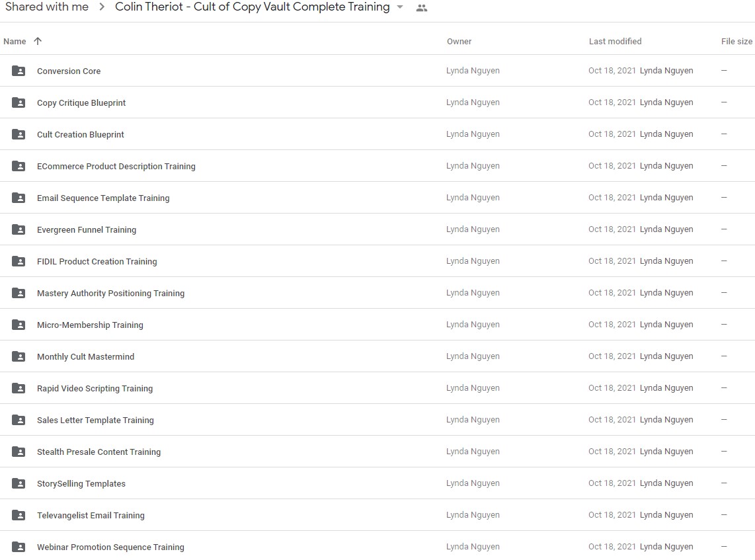
Task: Select the Conversion Core folder name
Action: (x=69, y=71)
